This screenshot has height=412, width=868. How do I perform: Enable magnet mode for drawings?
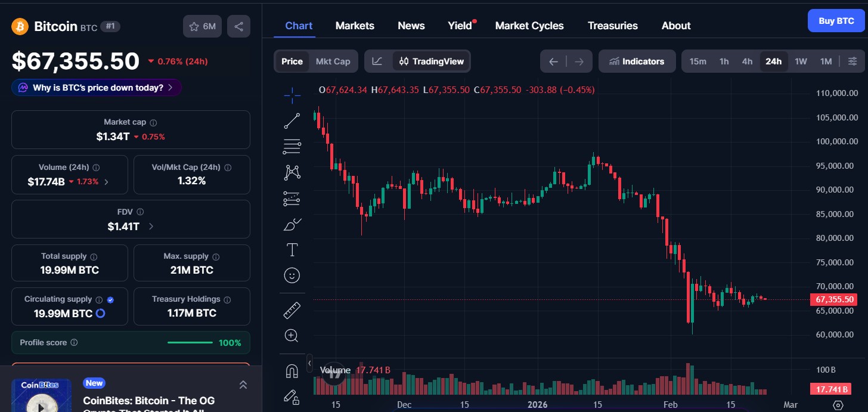[x=292, y=370]
